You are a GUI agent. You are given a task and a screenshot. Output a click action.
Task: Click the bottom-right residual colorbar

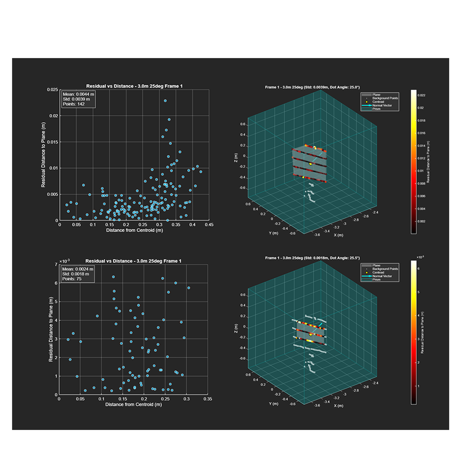414,333
